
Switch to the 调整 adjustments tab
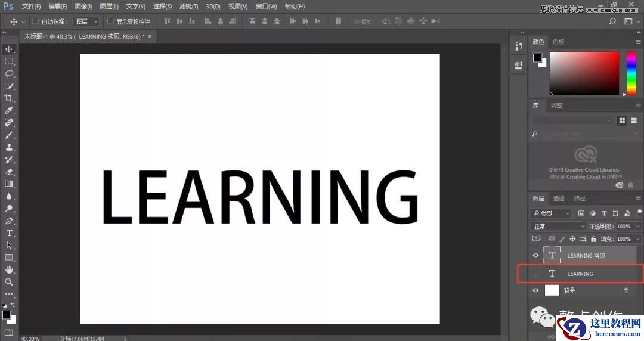coord(556,106)
